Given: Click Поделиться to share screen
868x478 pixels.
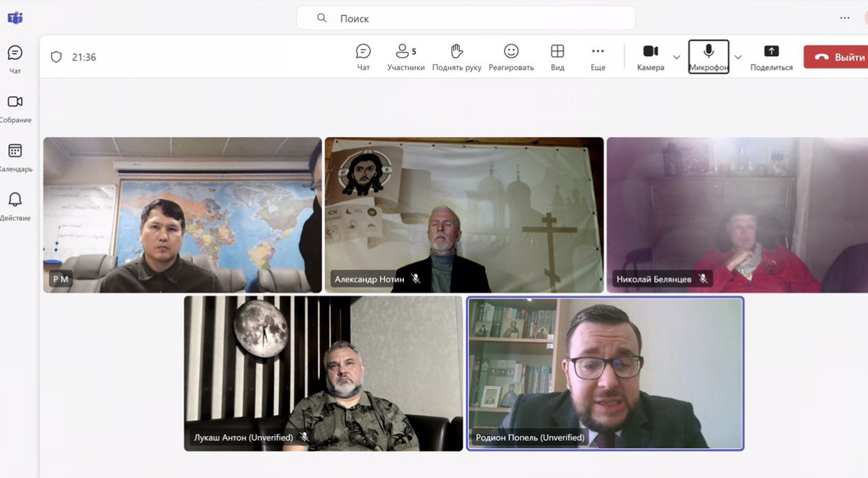Looking at the screenshot, I should pyautogui.click(x=772, y=57).
